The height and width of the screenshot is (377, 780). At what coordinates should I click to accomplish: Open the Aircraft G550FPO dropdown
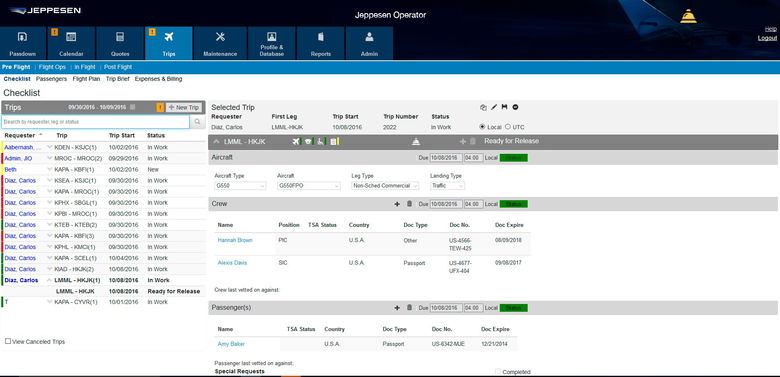tap(309, 186)
